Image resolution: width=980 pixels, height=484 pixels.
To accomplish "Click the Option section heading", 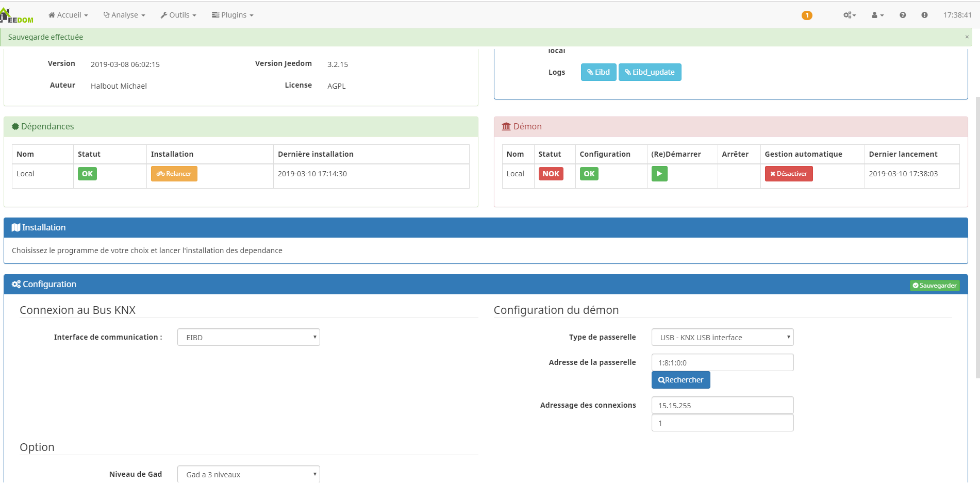I will [37, 447].
